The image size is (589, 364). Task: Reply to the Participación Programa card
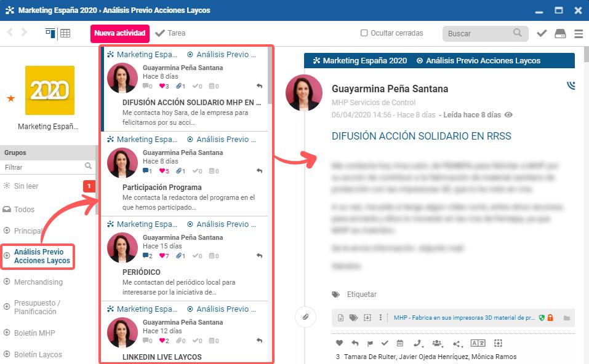[x=259, y=171]
